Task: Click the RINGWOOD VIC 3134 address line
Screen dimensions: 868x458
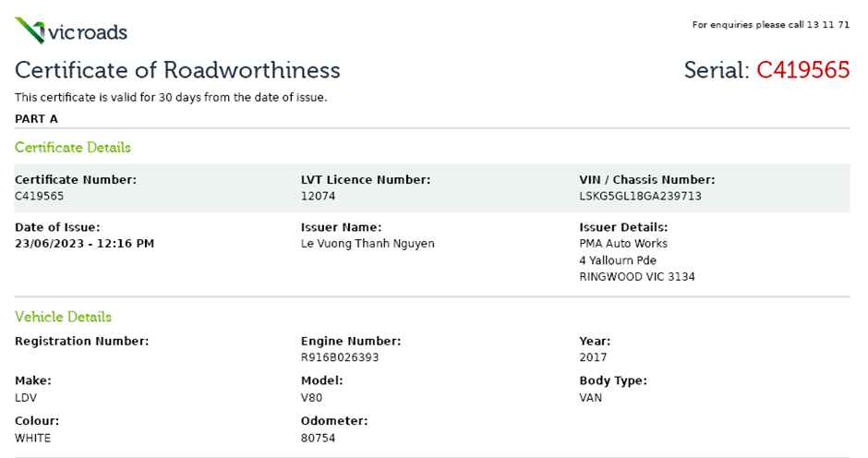Action: (636, 277)
